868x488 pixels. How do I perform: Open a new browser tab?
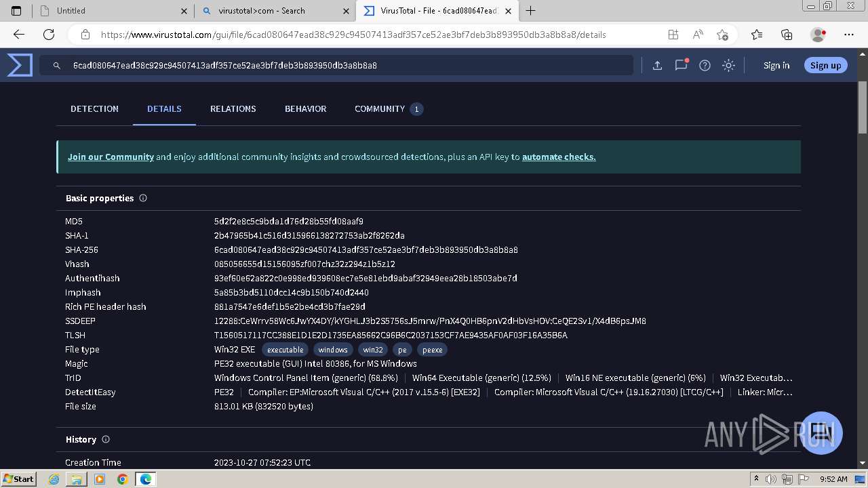click(530, 11)
